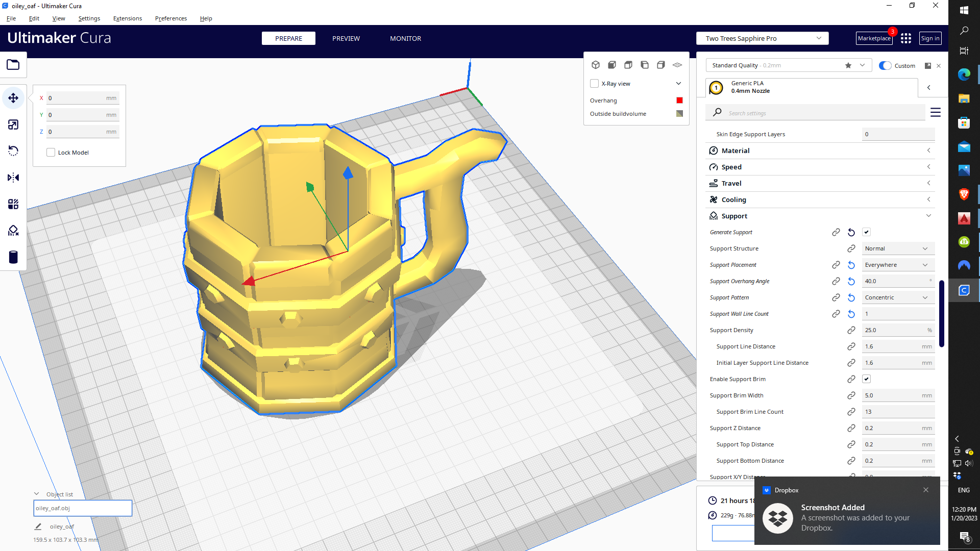Select the Rotate tool
This screenshot has width=980, height=551.
(13, 151)
